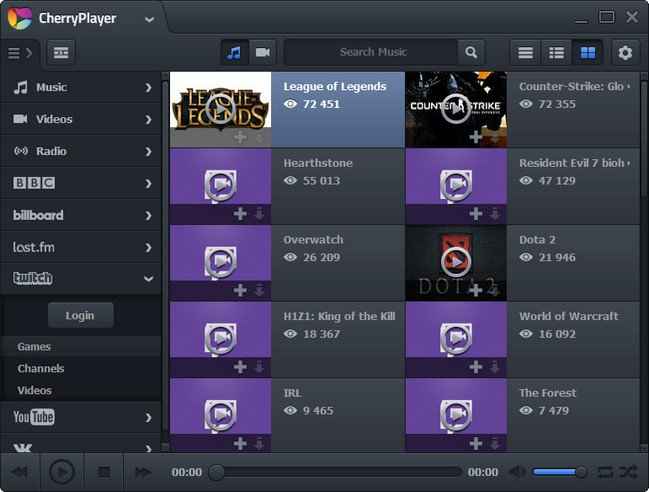Switch to video mode toggle

point(262,52)
